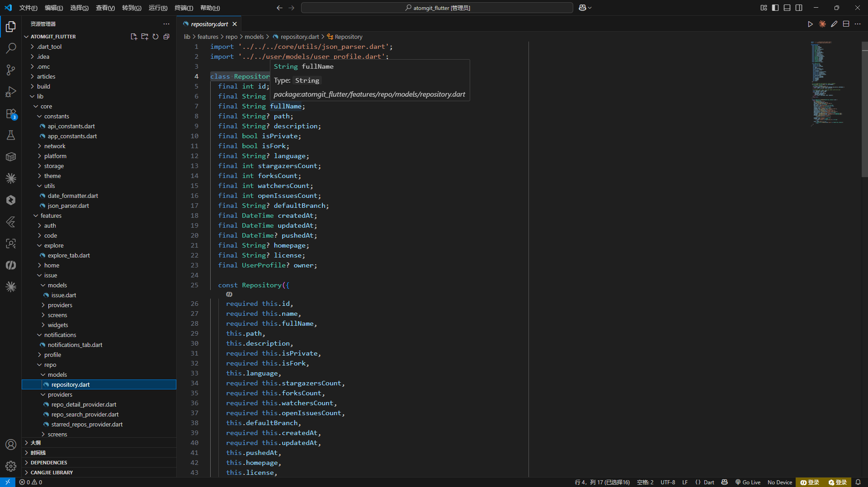
Task: Click errors and warnings count in status bar
Action: click(x=31, y=482)
